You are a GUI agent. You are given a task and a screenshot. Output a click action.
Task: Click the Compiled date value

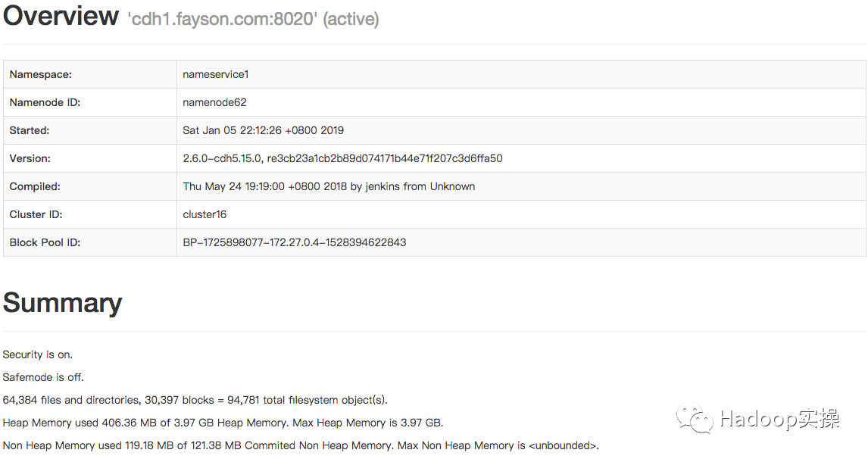point(329,186)
